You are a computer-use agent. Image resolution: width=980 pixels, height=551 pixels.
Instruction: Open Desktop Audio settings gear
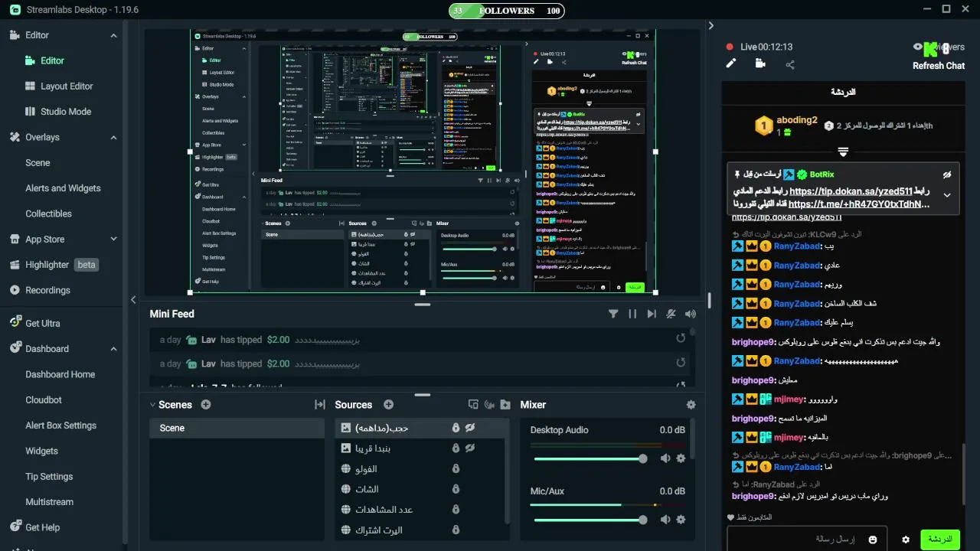coord(681,458)
